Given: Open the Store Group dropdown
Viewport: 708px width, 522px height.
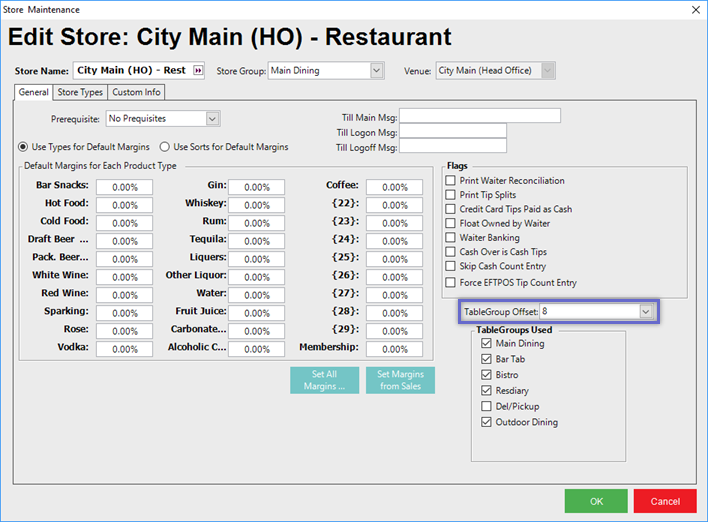Looking at the screenshot, I should (x=377, y=70).
